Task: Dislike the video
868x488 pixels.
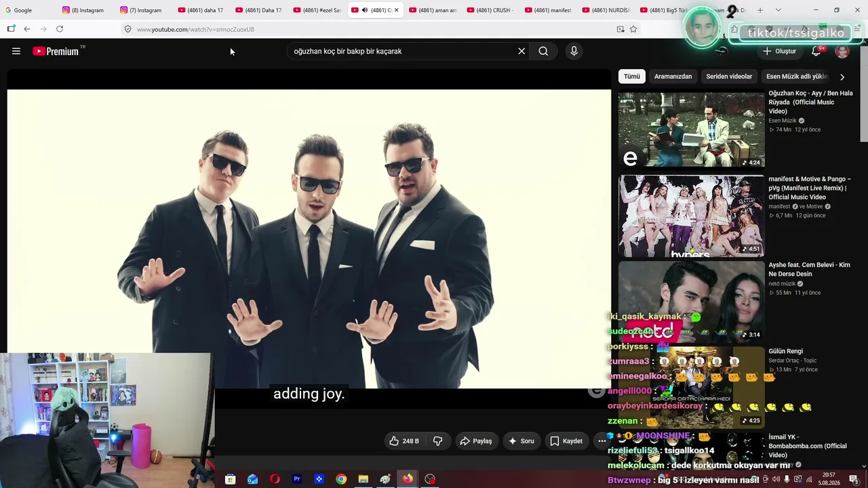Action: point(437,441)
